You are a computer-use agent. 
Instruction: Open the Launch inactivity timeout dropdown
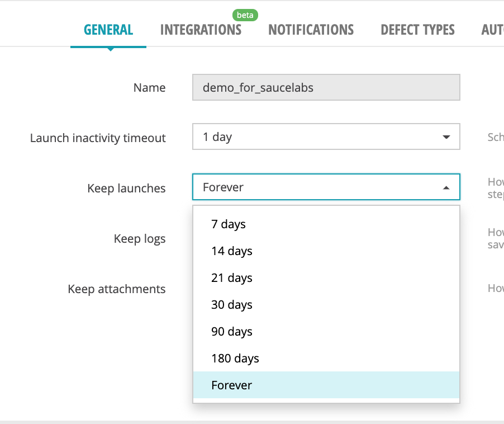(326, 136)
